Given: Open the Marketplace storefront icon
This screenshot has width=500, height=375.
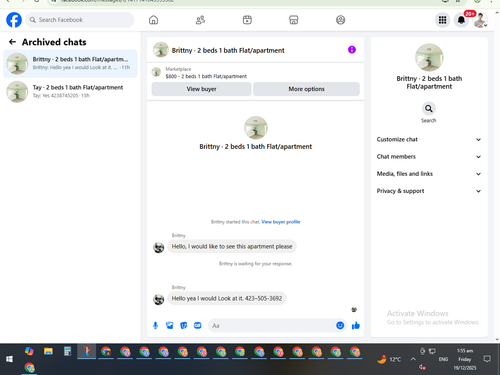Looking at the screenshot, I should coord(294,20).
